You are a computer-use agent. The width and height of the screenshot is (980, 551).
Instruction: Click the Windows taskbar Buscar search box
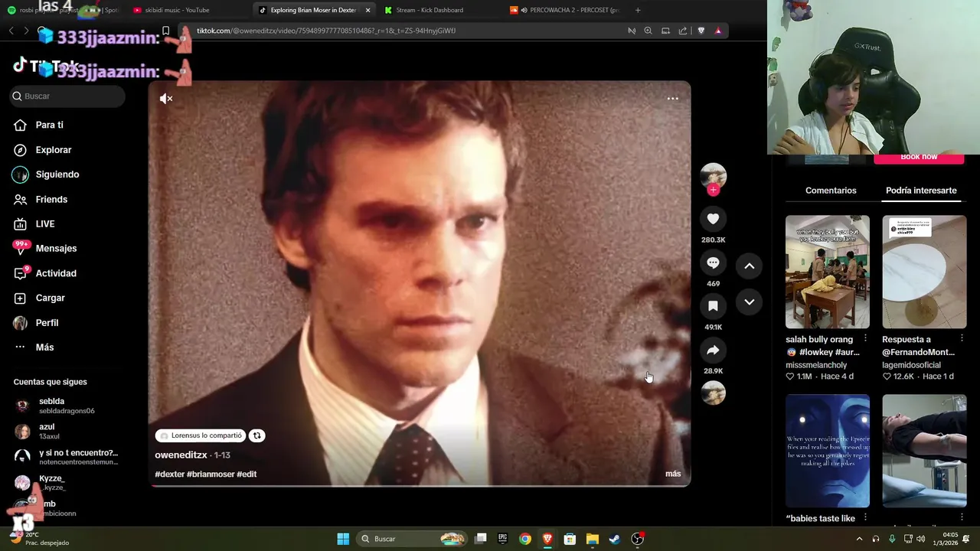click(x=412, y=539)
